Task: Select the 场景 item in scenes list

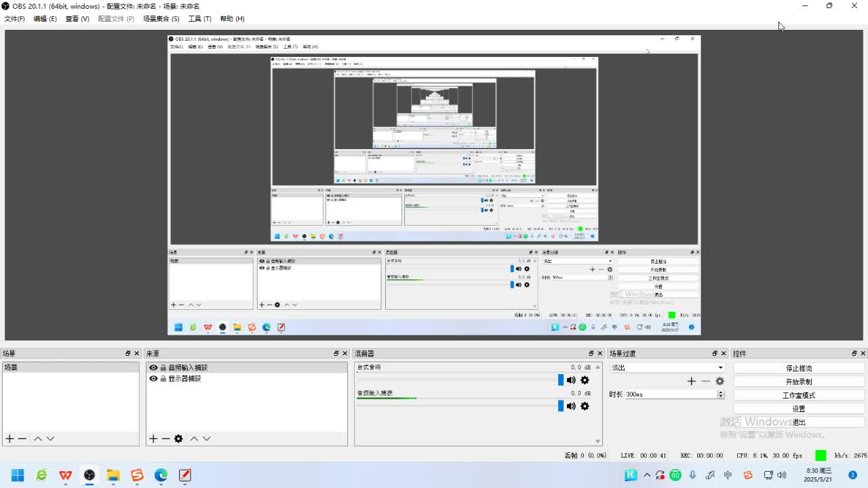Action: coord(71,367)
